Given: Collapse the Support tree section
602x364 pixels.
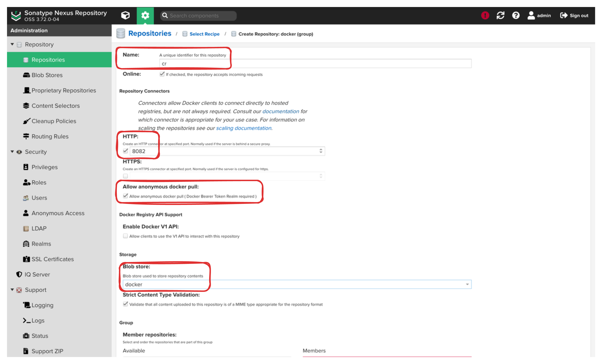Looking at the screenshot, I should click(x=12, y=290).
